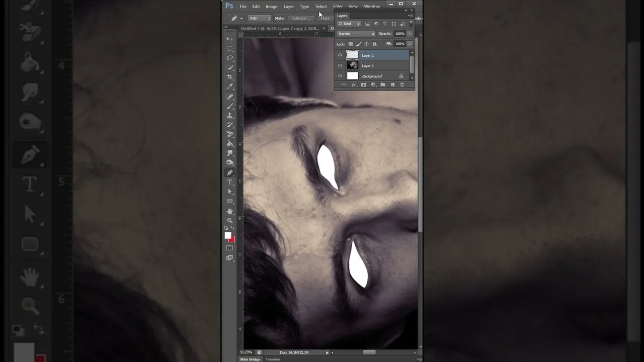Open the Fill slider dropdown arrow
Viewport: 644px width, 362px height.
point(410,44)
